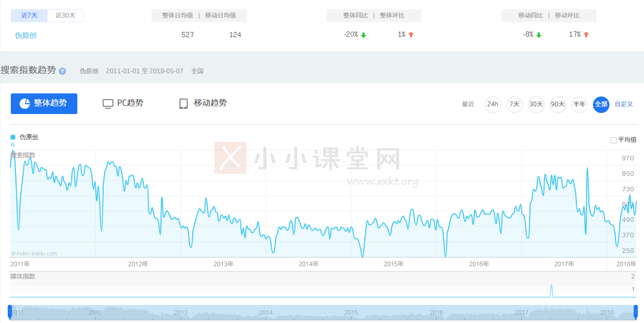Click the index.baidu.com copyright text
This screenshot has height=323, width=644.
tap(34, 253)
